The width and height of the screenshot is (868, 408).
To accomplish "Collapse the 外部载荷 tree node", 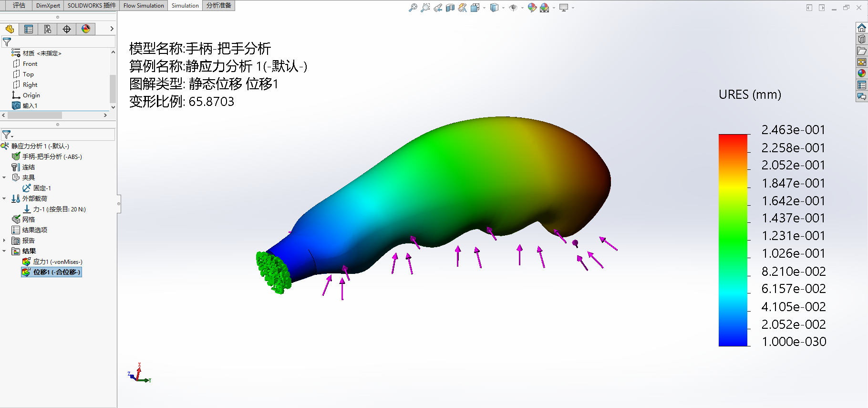I will 4,199.
